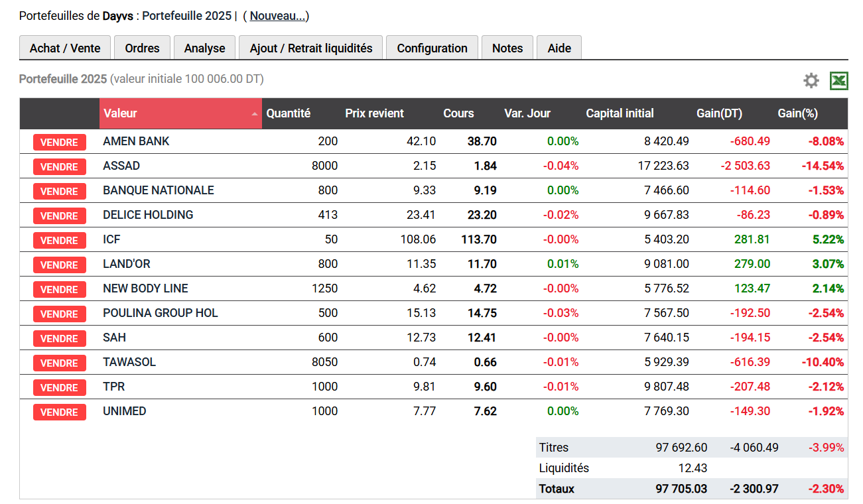Sort by Gain(%) column header

coord(797,113)
